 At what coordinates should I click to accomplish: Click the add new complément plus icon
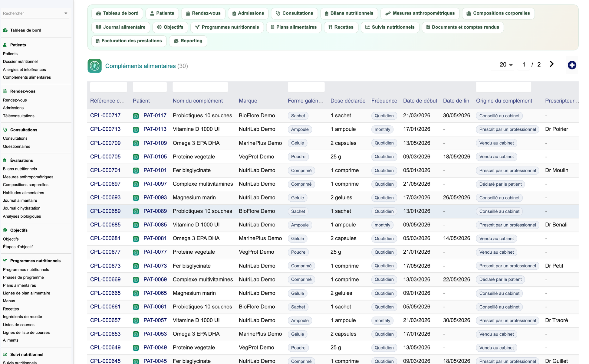coord(572,65)
